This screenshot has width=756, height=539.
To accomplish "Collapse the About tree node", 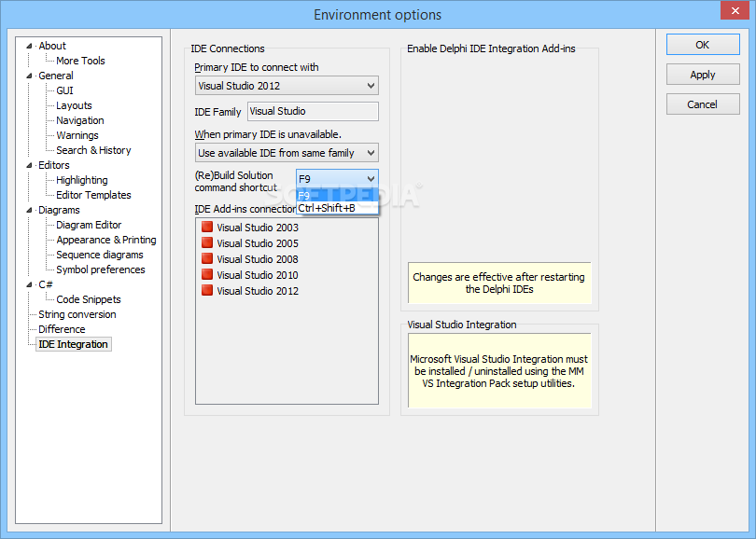I will click(30, 46).
